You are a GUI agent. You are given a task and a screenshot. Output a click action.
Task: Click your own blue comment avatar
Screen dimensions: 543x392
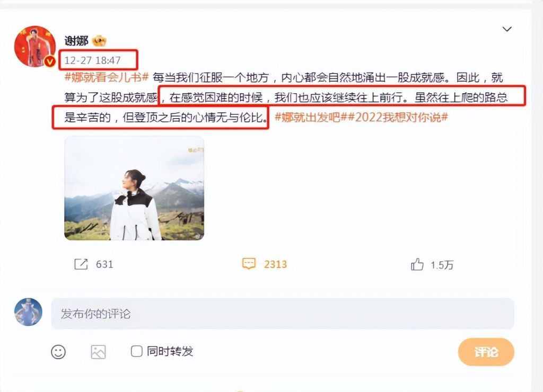click(x=29, y=311)
